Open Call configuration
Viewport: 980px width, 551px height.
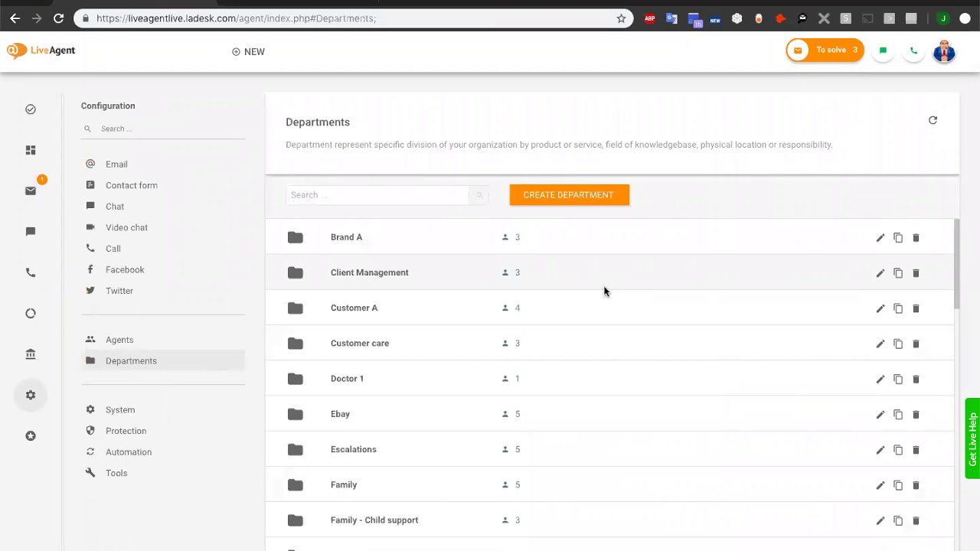click(x=113, y=249)
